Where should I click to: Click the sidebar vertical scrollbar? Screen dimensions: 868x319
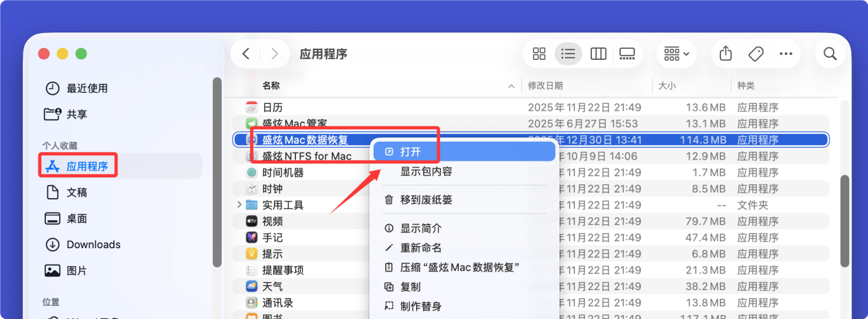point(217,172)
